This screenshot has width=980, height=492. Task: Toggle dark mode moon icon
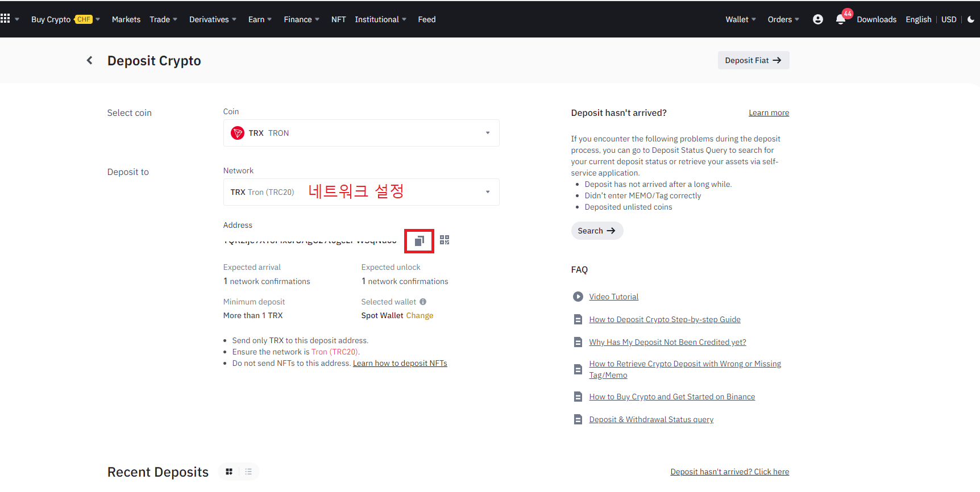click(971, 19)
